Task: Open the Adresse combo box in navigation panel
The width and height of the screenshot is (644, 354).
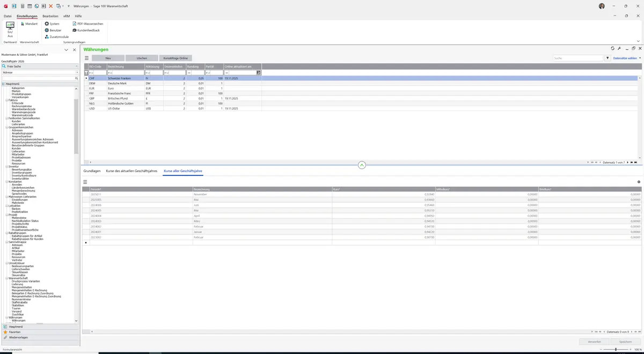Action: 40,72
